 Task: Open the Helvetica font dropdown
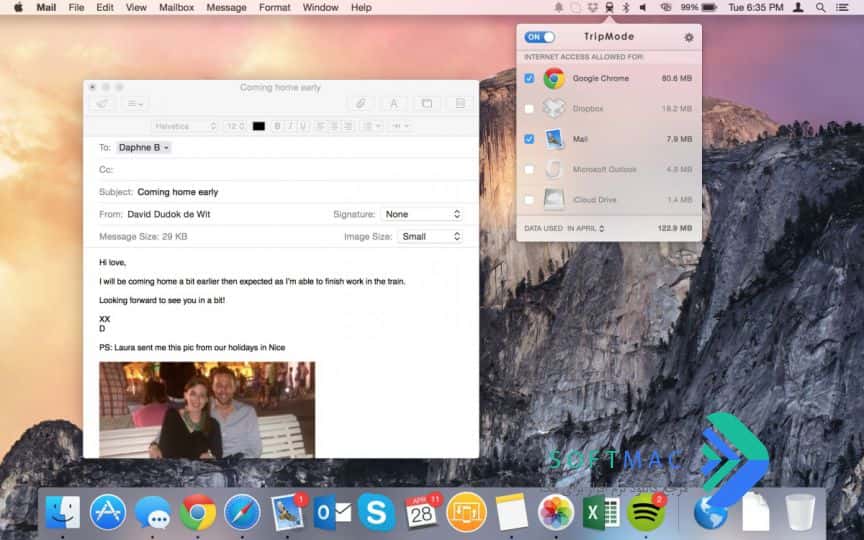[185, 126]
